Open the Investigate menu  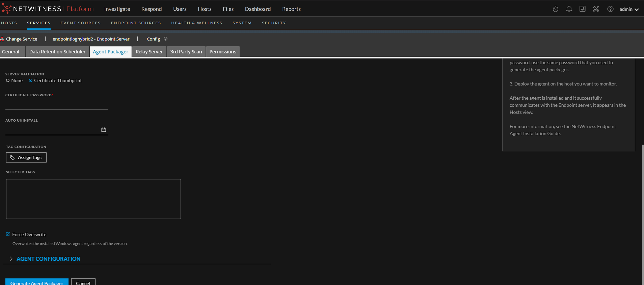click(117, 9)
